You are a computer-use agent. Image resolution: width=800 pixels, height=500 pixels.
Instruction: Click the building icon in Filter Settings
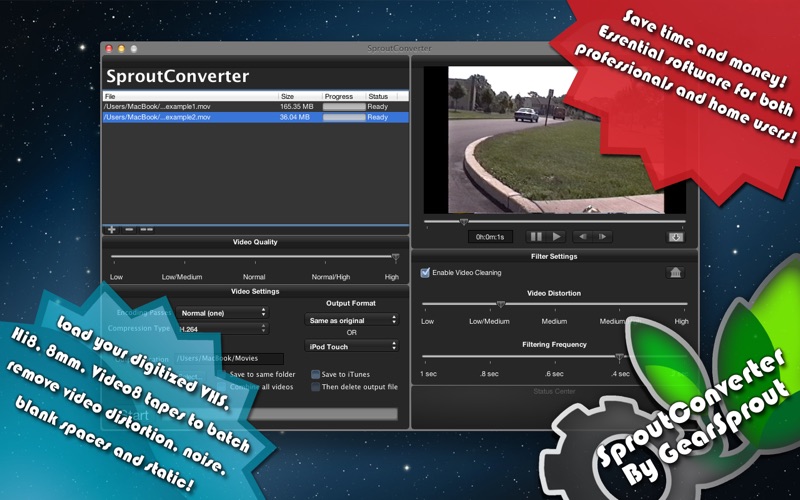(675, 272)
